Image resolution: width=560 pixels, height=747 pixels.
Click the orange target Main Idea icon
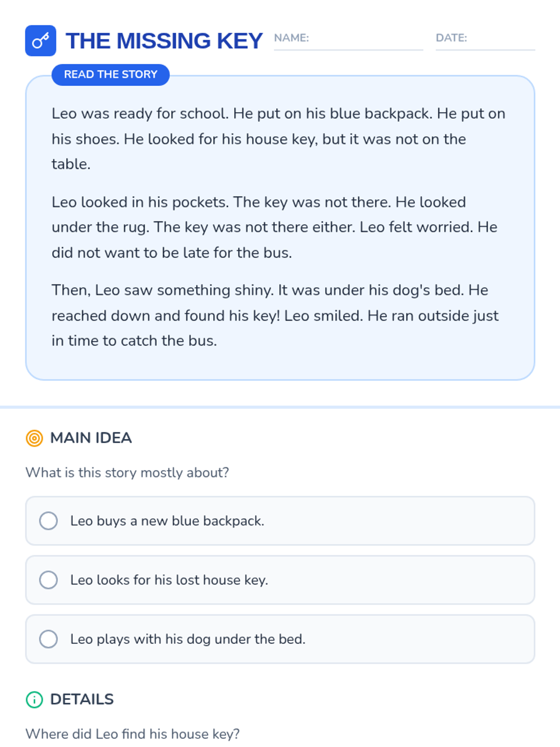coord(34,438)
